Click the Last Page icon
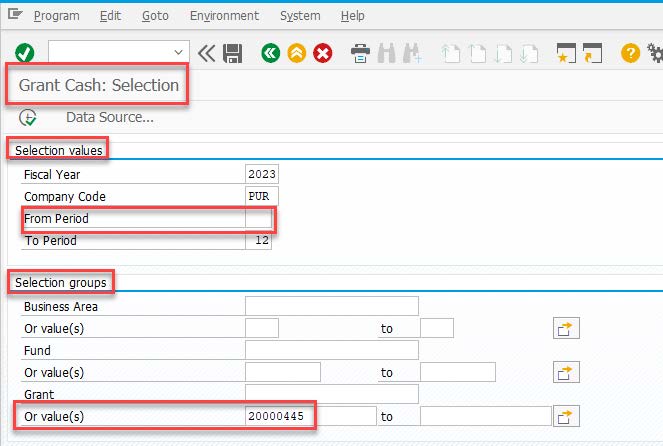663x446 pixels. pyautogui.click(x=529, y=54)
